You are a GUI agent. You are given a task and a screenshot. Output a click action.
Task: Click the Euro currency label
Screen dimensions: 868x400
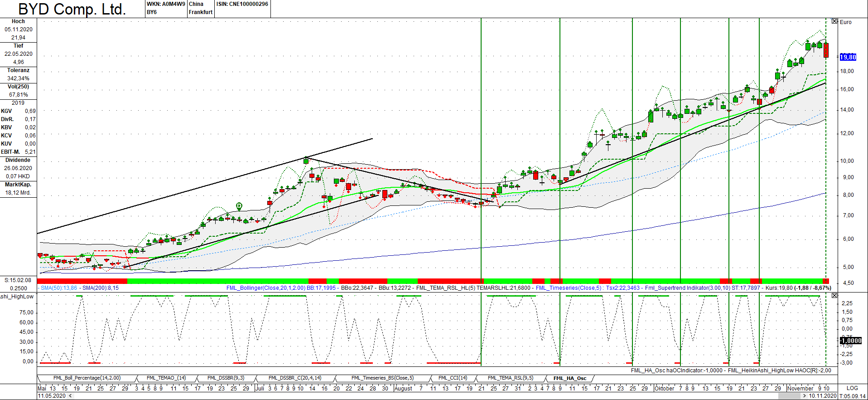[846, 22]
